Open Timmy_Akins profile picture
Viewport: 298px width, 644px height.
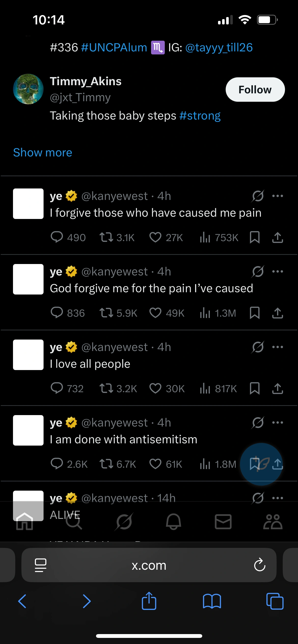point(28,89)
